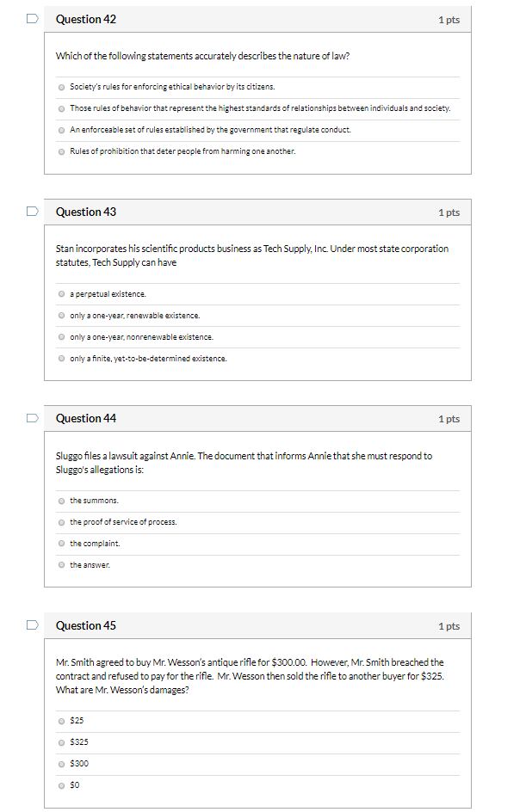526x812 pixels.
Task: Select $25 as Mr. Wesson's damages
Action: (61, 721)
